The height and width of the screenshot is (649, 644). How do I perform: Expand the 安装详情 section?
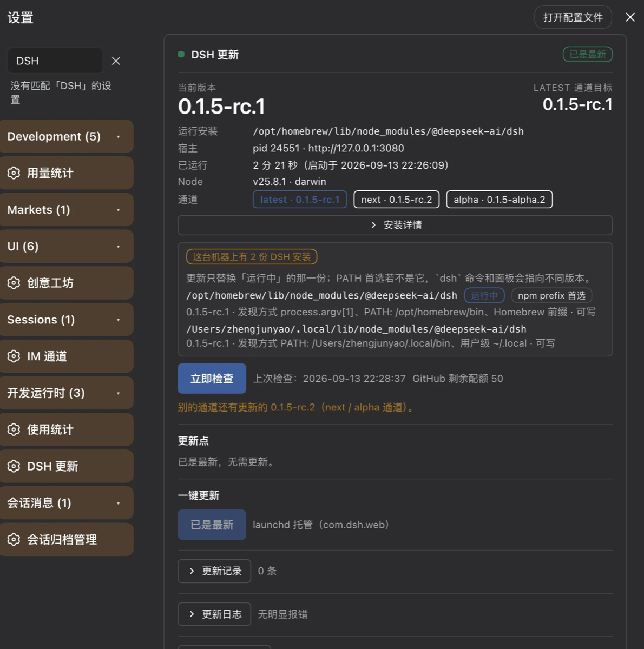pyautogui.click(x=395, y=225)
